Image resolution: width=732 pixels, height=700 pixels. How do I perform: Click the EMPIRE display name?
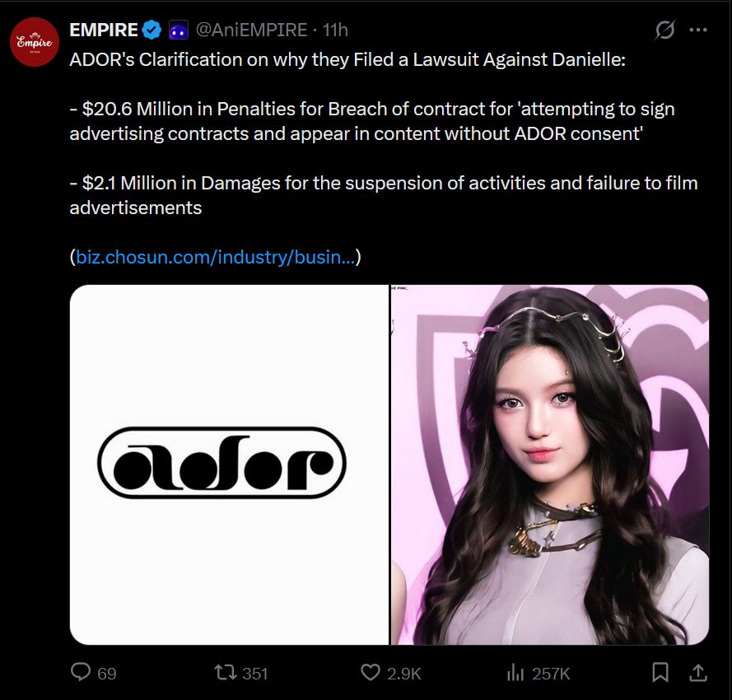(x=104, y=30)
